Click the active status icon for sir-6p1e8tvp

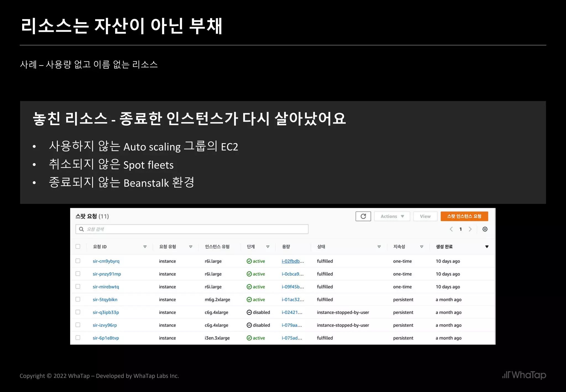coord(249,338)
